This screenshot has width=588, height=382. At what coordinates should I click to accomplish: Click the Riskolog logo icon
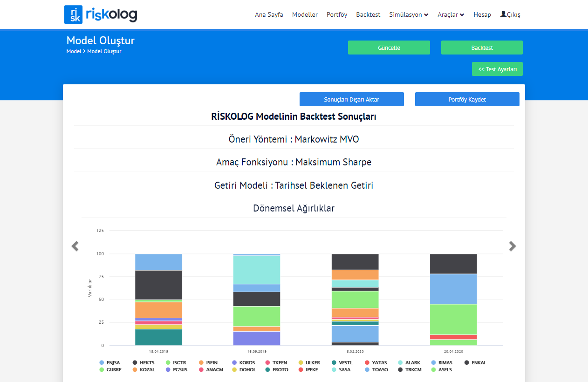coord(73,14)
